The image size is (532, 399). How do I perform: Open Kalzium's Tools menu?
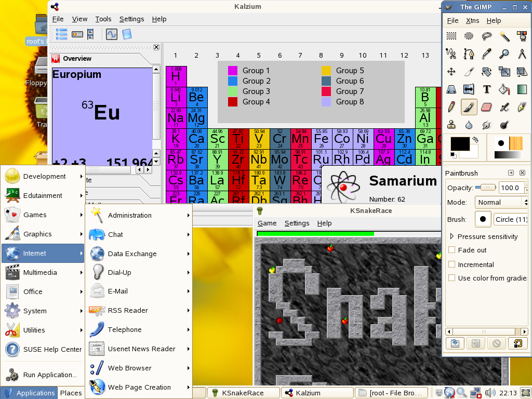point(103,19)
